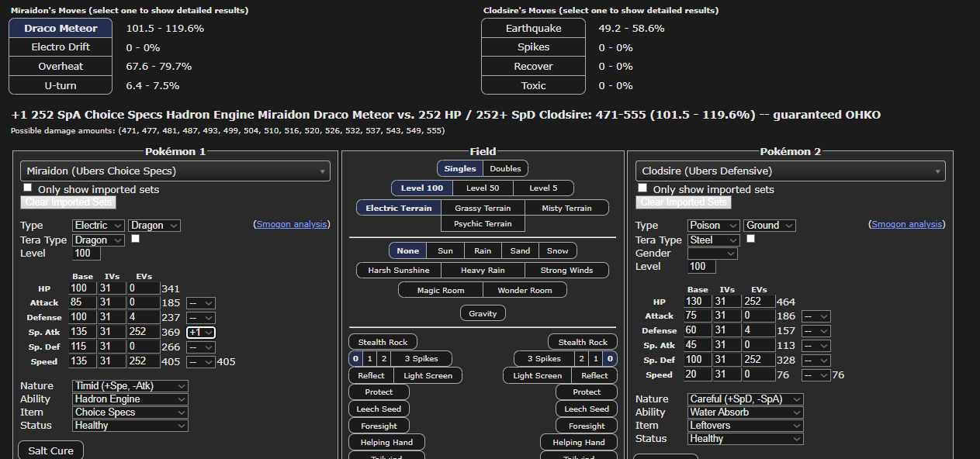Edit Miraidon's Level field

coord(86,254)
